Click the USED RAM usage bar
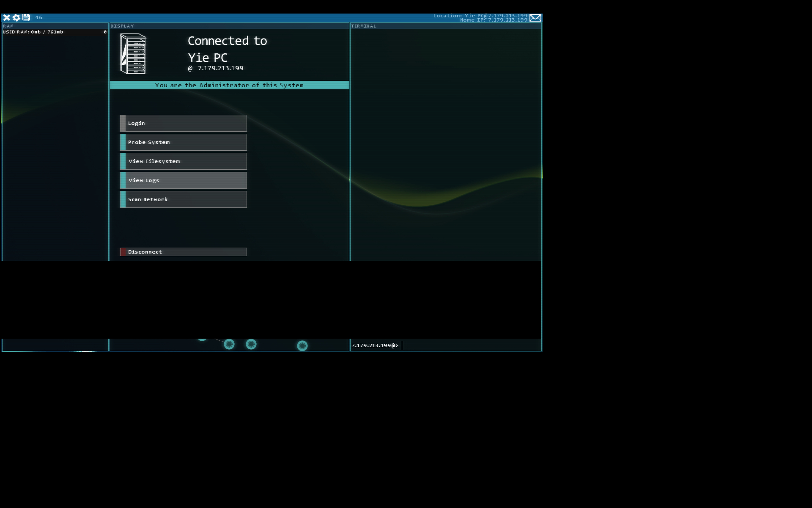The width and height of the screenshot is (812, 508). [x=55, y=32]
